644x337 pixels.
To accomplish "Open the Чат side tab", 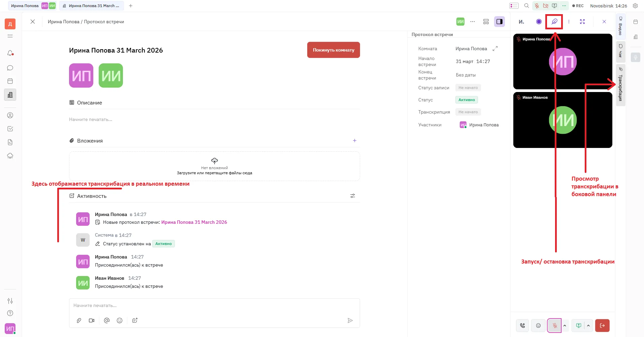I will (620, 51).
